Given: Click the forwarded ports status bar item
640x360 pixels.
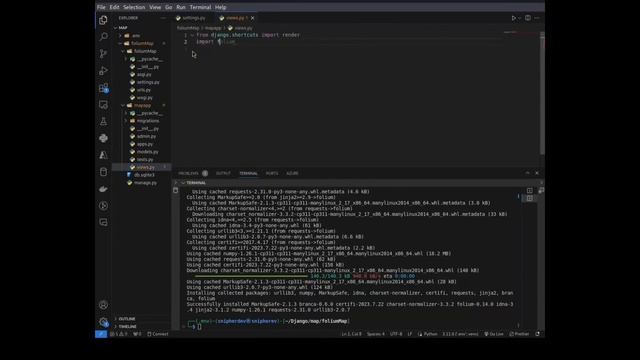Looking at the screenshot, I should pyautogui.click(x=137, y=334).
